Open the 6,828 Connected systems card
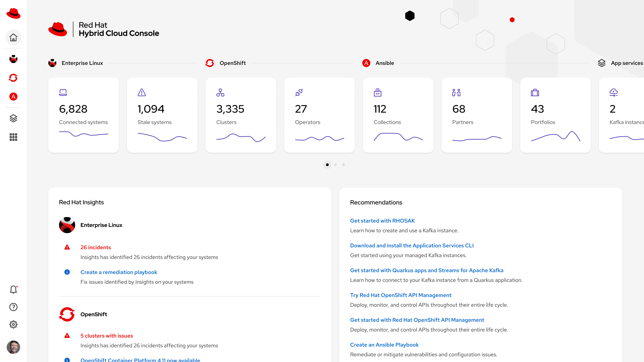The height and width of the screenshot is (362, 644). (84, 115)
